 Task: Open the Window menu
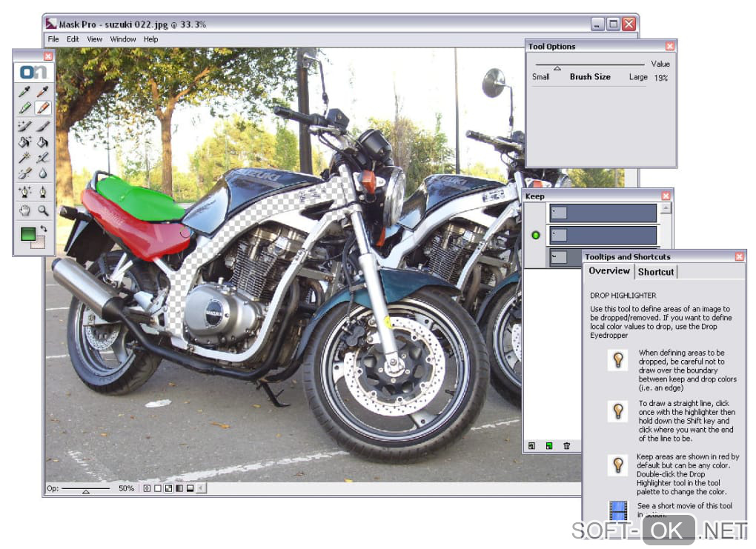pos(123,39)
